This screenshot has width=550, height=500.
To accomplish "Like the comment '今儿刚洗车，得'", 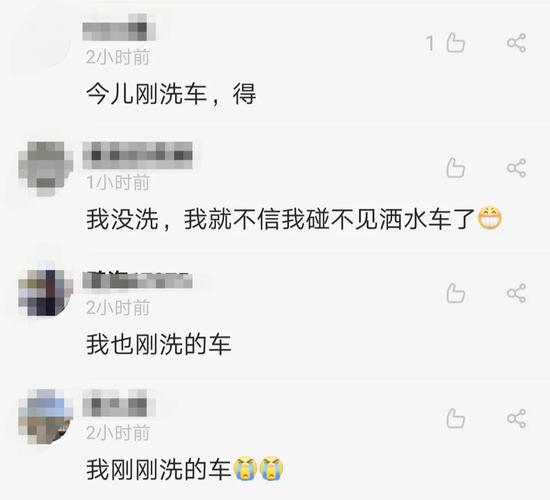I will 455,43.
